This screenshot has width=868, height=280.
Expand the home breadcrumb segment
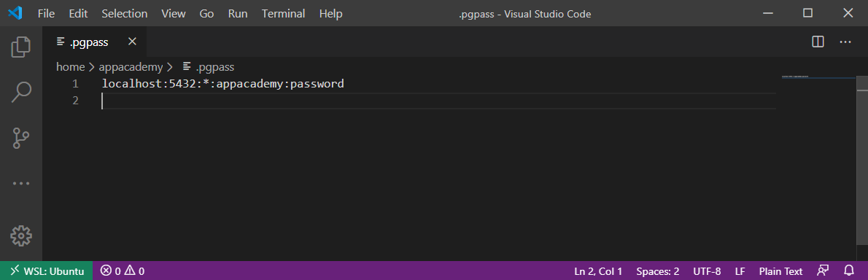(70, 67)
